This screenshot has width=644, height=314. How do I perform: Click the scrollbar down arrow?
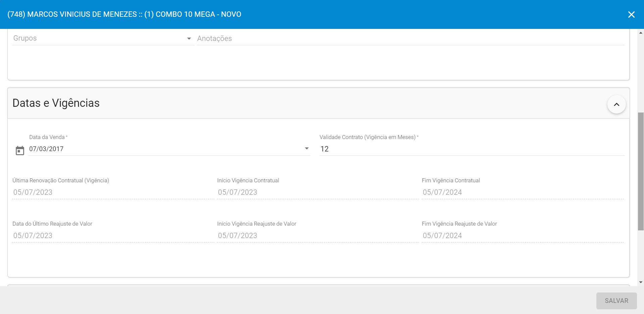641,282
